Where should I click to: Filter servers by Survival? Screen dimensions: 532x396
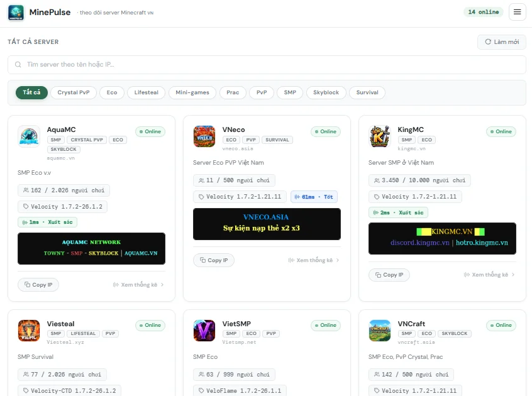tap(367, 92)
